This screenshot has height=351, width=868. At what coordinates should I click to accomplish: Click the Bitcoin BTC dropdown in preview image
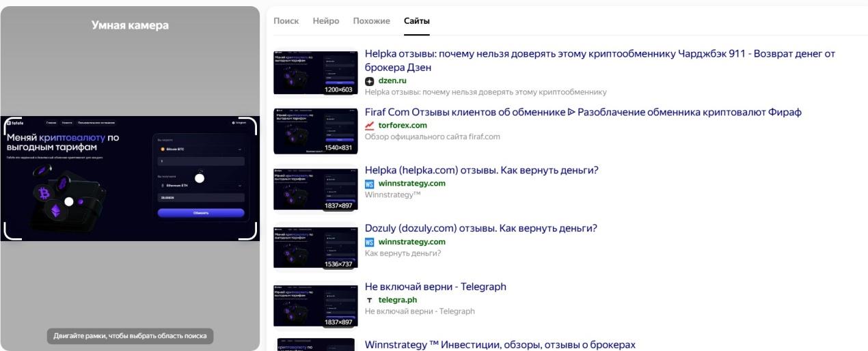click(x=201, y=149)
